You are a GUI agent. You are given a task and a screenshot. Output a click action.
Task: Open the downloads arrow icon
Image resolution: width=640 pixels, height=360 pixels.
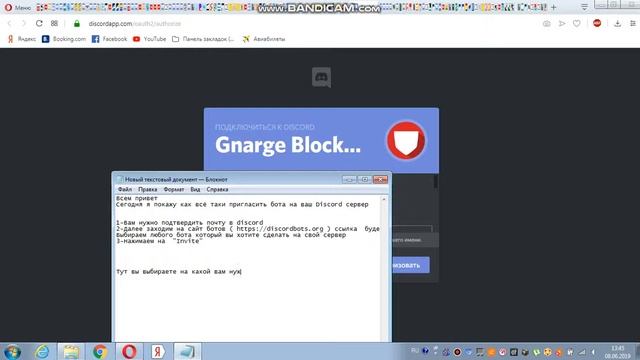[618, 24]
